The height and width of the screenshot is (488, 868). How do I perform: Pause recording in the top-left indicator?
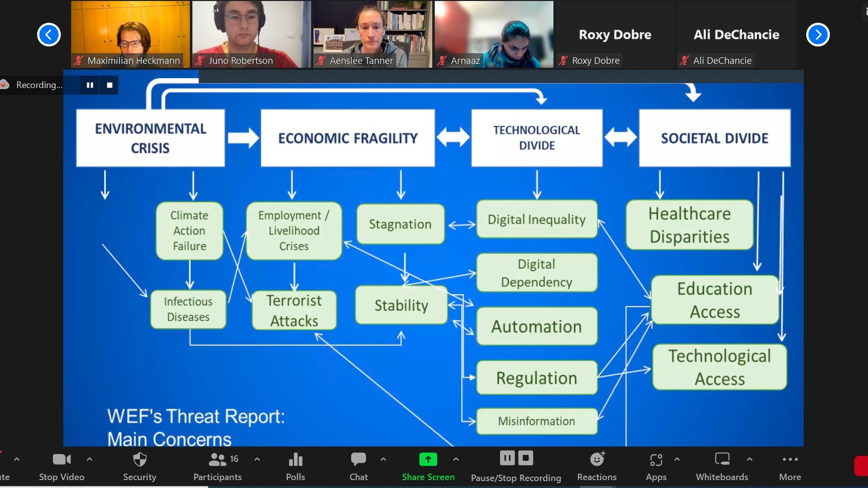90,85
